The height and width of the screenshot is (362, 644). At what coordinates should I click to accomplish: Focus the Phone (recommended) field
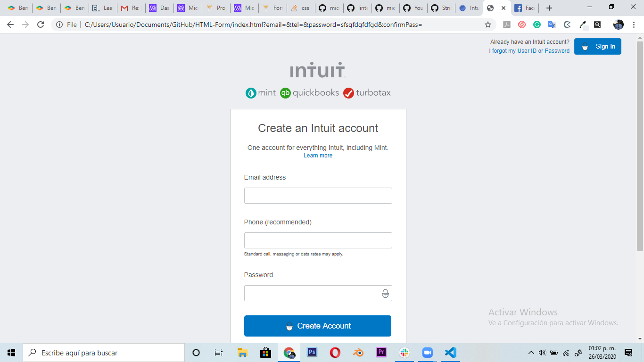click(318, 240)
